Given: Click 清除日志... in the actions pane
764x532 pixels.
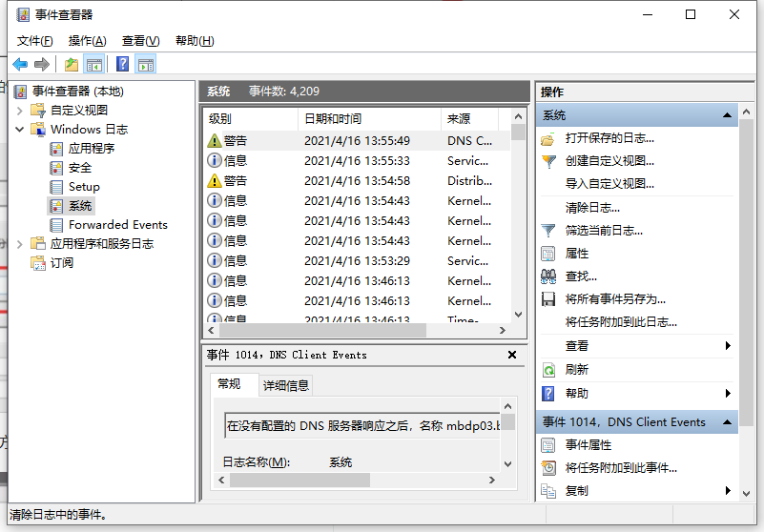Looking at the screenshot, I should pyautogui.click(x=591, y=207).
